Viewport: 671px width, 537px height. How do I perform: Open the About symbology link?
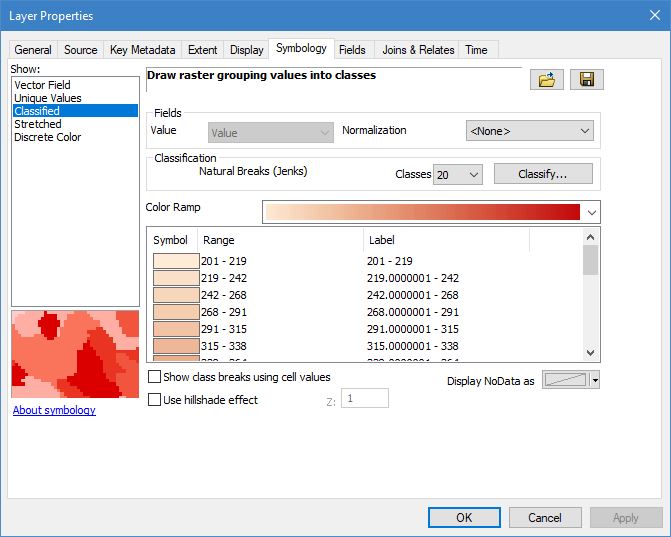click(54, 410)
